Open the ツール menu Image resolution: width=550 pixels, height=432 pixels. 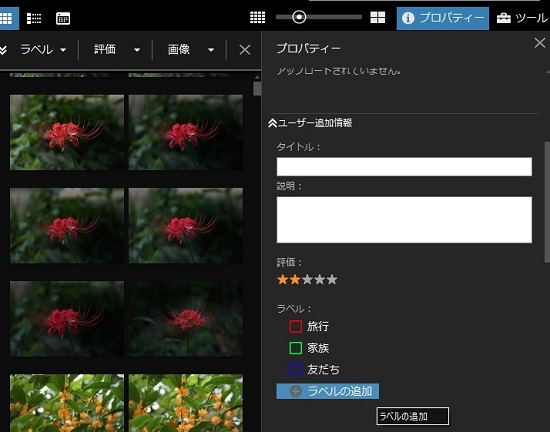click(x=522, y=18)
